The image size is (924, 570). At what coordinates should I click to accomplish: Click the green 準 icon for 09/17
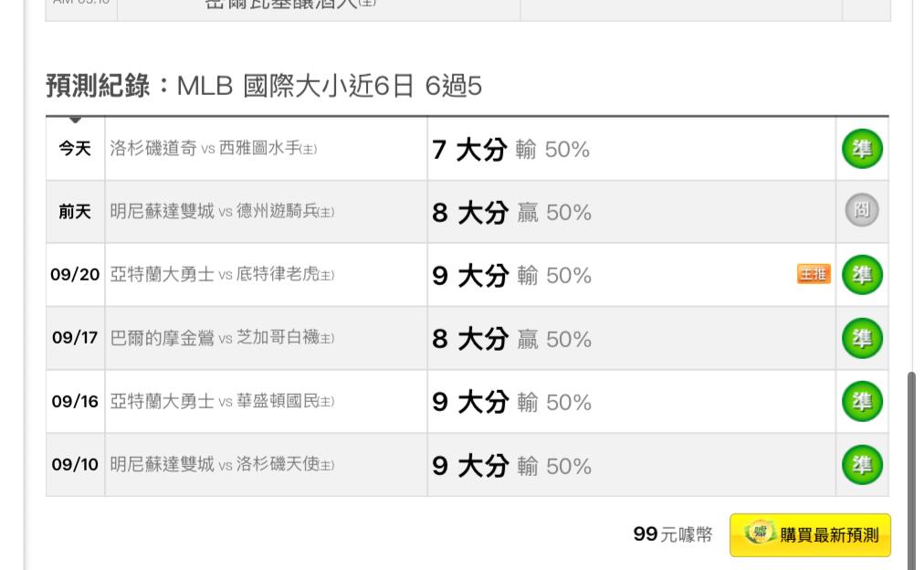coord(862,338)
